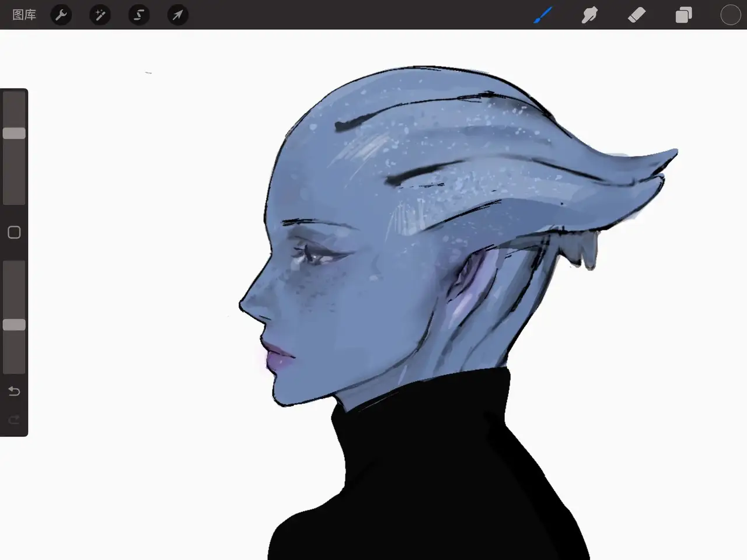Select the Paint brush tool
This screenshot has width=747, height=560.
(543, 15)
